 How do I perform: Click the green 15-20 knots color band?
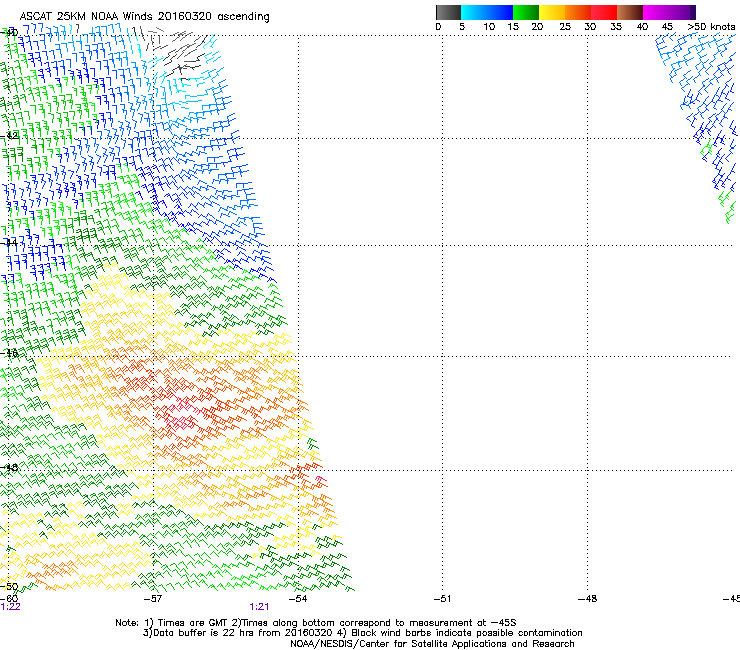[526, 12]
